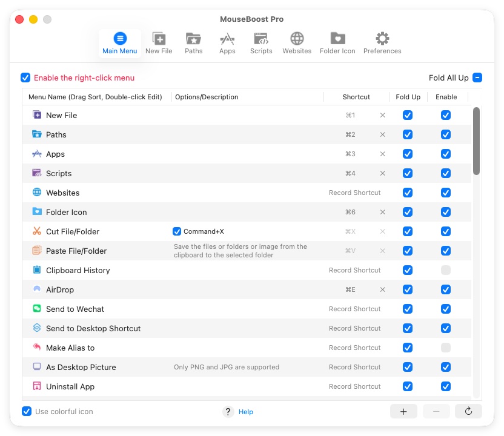Click the Send to Wechat icon
Image resolution: width=504 pixels, height=436 pixels.
pyautogui.click(x=37, y=308)
